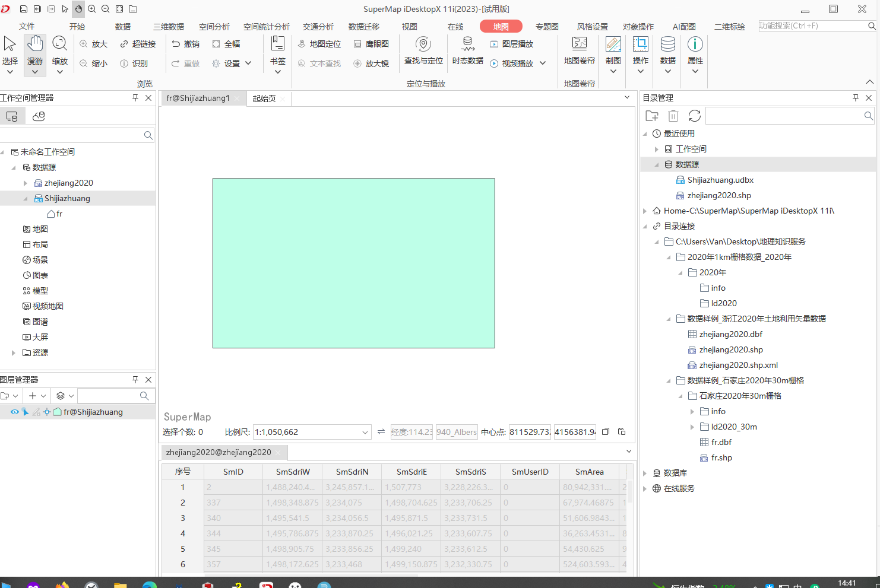Click the SmArea column header

pos(590,472)
